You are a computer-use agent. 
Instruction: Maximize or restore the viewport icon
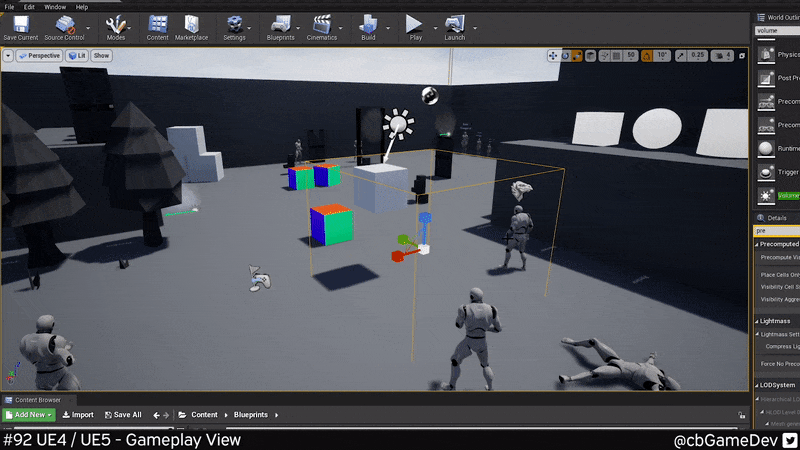point(742,56)
